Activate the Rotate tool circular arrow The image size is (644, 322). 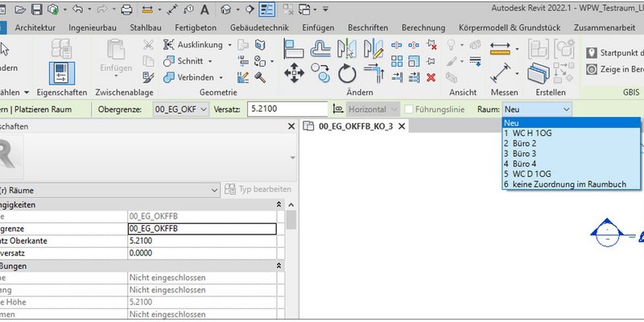(347, 74)
